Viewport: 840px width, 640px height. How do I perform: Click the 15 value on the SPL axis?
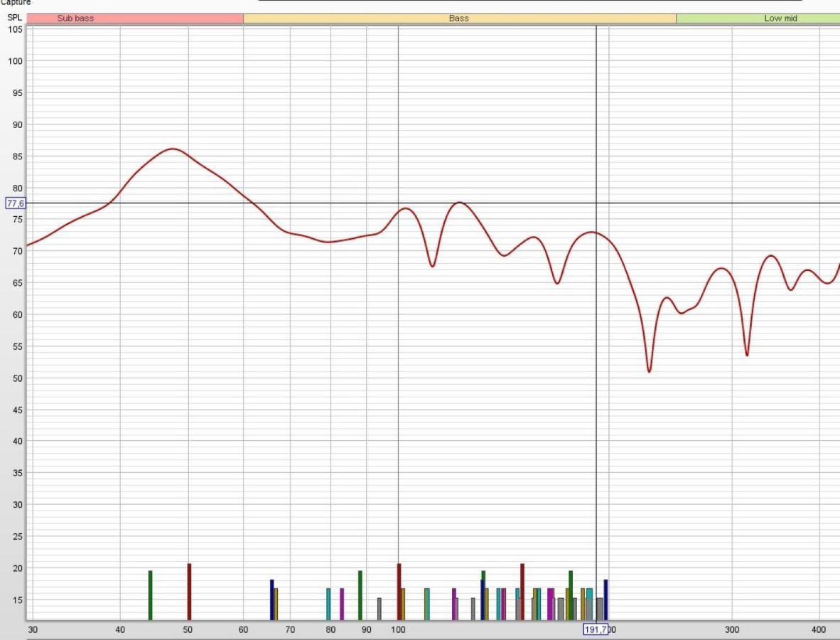point(18,600)
